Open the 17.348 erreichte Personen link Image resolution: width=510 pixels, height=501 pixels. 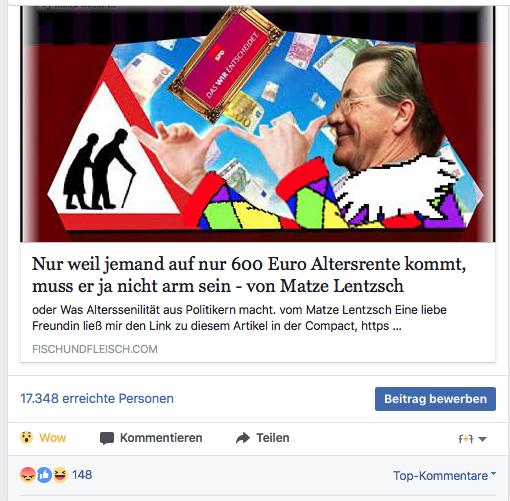pos(97,399)
